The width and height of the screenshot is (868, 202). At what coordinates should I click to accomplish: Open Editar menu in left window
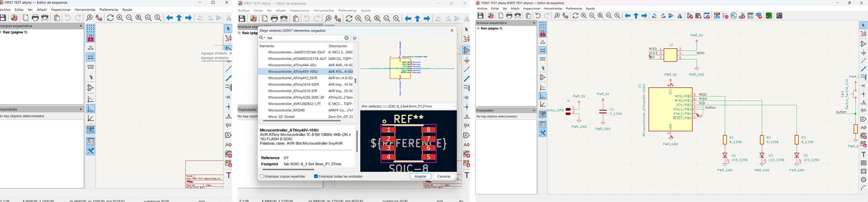(x=19, y=9)
